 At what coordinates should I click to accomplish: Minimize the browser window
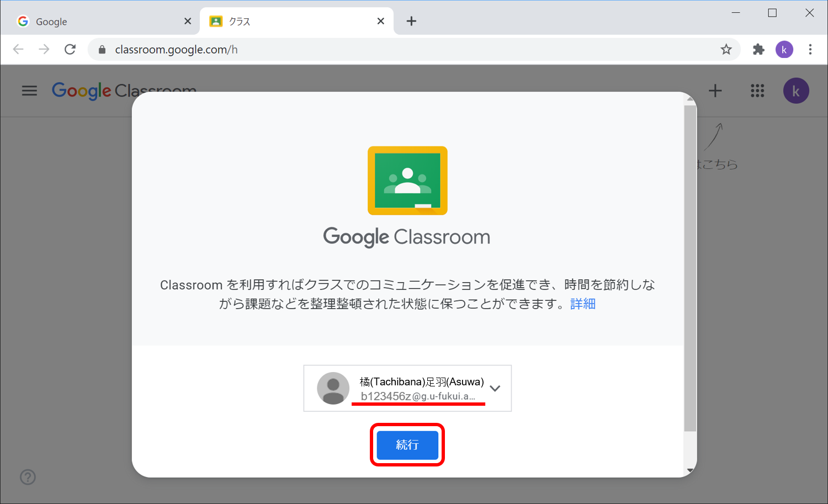[736, 13]
